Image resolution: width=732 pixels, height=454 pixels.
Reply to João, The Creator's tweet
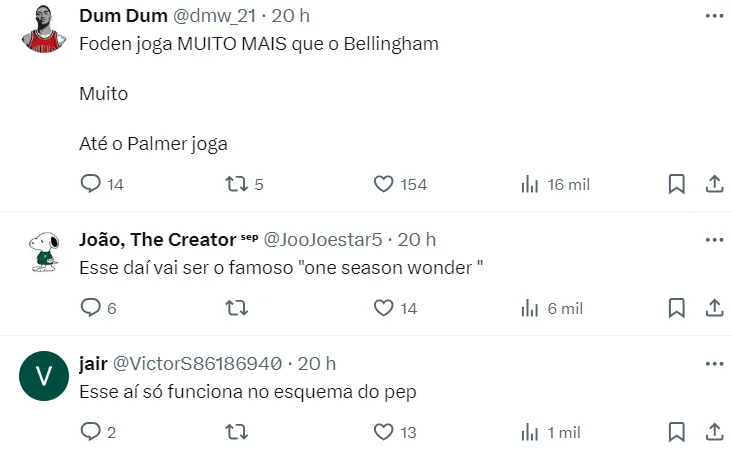pos(91,308)
